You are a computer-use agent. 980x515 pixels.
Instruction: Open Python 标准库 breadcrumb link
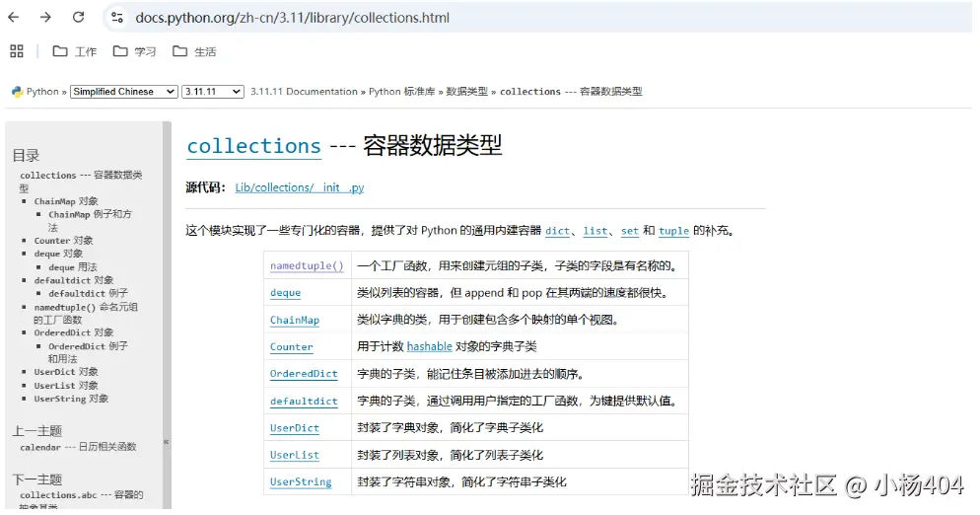(402, 92)
